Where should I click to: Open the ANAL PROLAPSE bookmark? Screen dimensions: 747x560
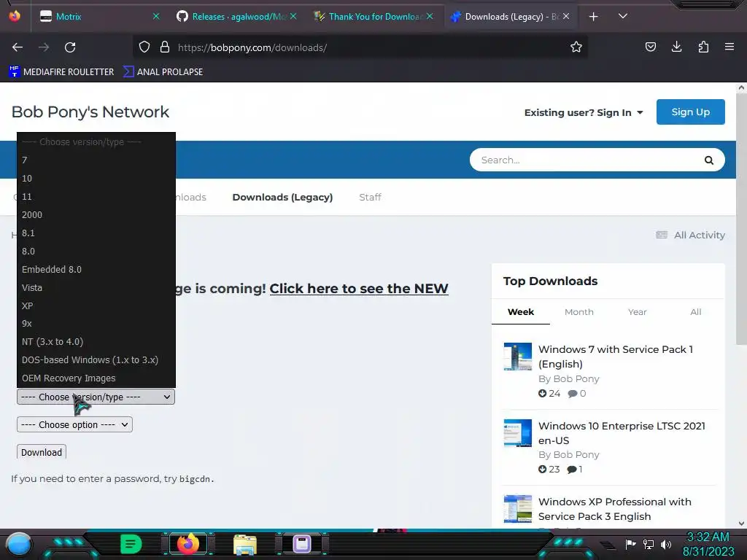163,72
